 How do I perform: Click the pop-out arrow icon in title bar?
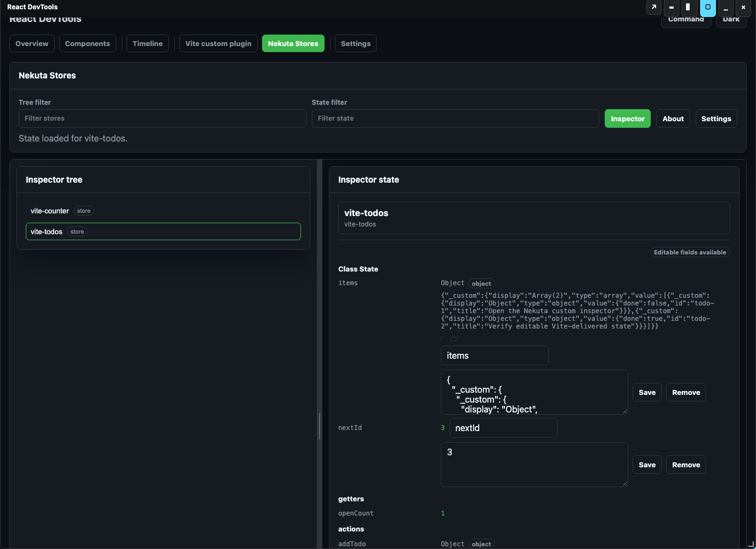tap(653, 7)
